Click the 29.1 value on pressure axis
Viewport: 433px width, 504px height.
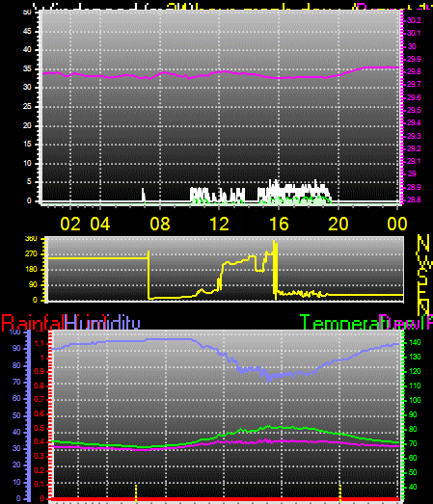coord(414,161)
